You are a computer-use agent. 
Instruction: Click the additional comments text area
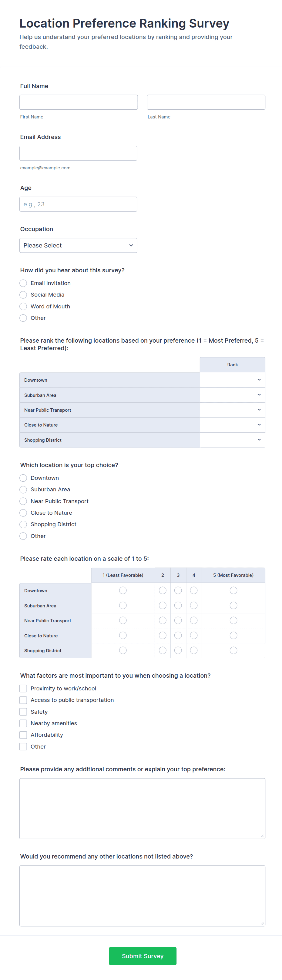click(142, 809)
